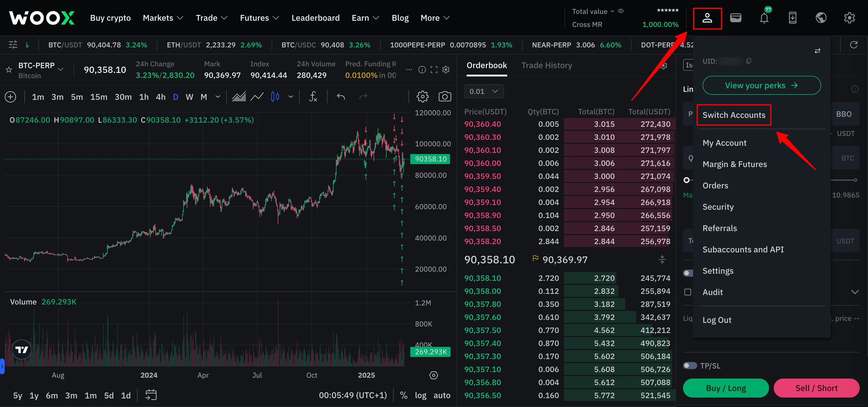868x407 pixels.
Task: Click the refresh icon on ticker bar
Action: click(x=853, y=45)
